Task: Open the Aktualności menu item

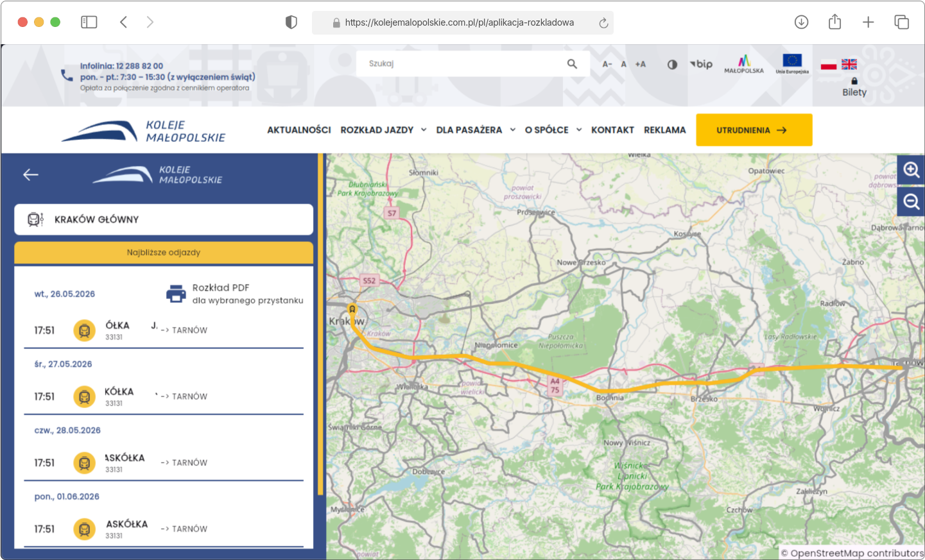Action: (299, 130)
